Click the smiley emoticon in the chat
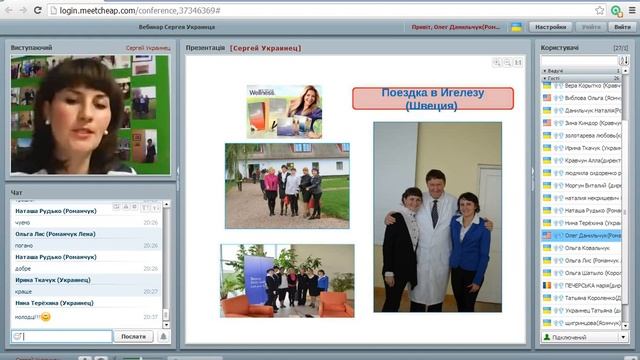 pyautogui.click(x=46, y=316)
